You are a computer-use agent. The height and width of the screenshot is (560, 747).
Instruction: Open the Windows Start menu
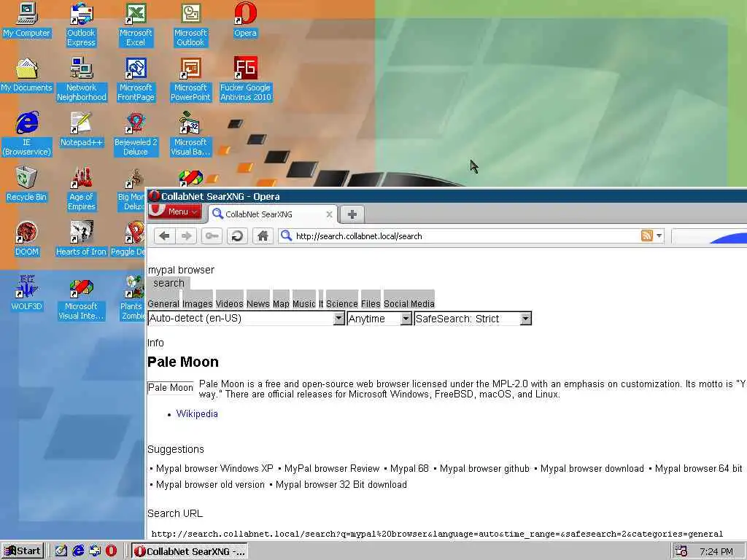[x=23, y=551]
